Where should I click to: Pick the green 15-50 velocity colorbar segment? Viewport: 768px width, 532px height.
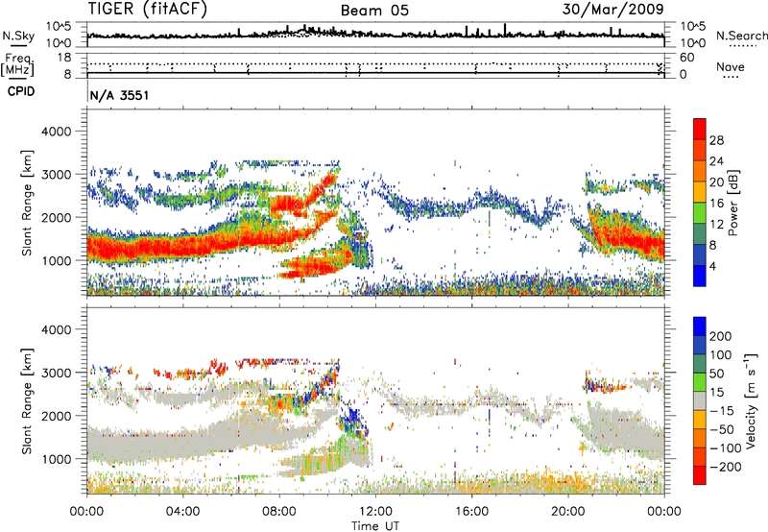click(700, 382)
